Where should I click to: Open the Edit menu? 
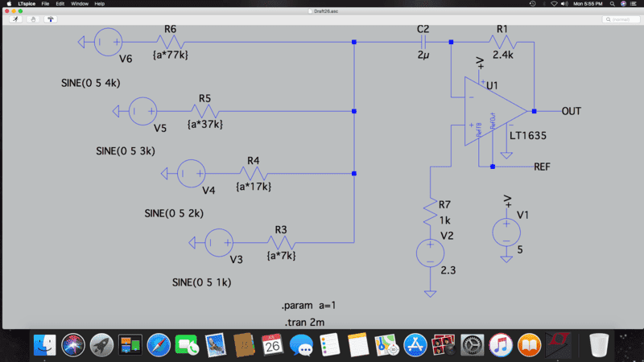(60, 4)
